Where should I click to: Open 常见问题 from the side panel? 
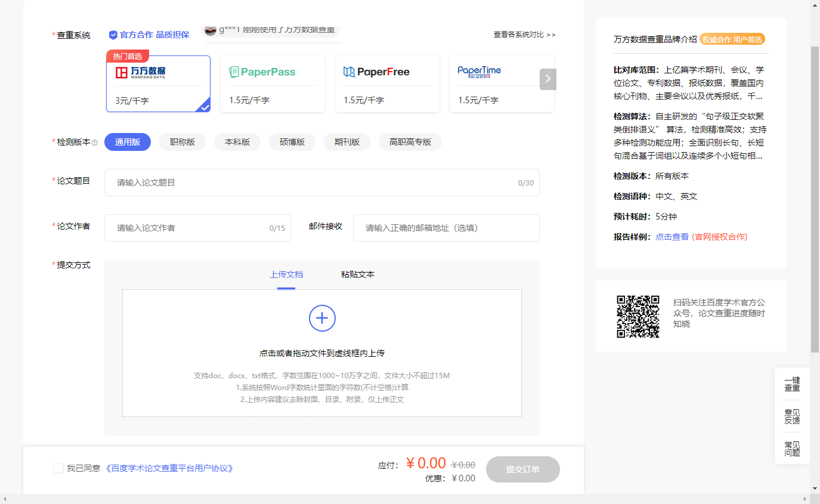click(792, 449)
